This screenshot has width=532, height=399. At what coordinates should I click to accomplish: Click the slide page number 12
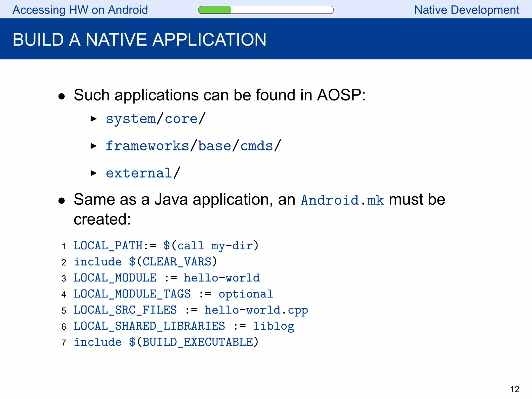point(515,389)
